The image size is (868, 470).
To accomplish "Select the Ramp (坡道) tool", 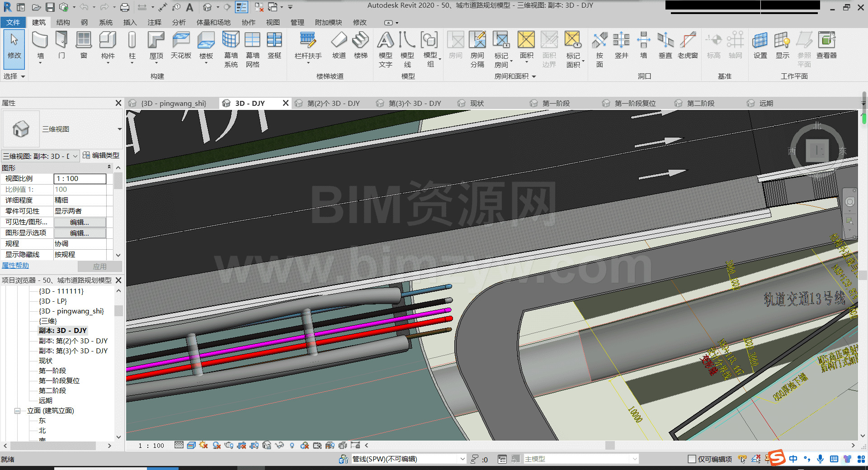I will [x=339, y=45].
